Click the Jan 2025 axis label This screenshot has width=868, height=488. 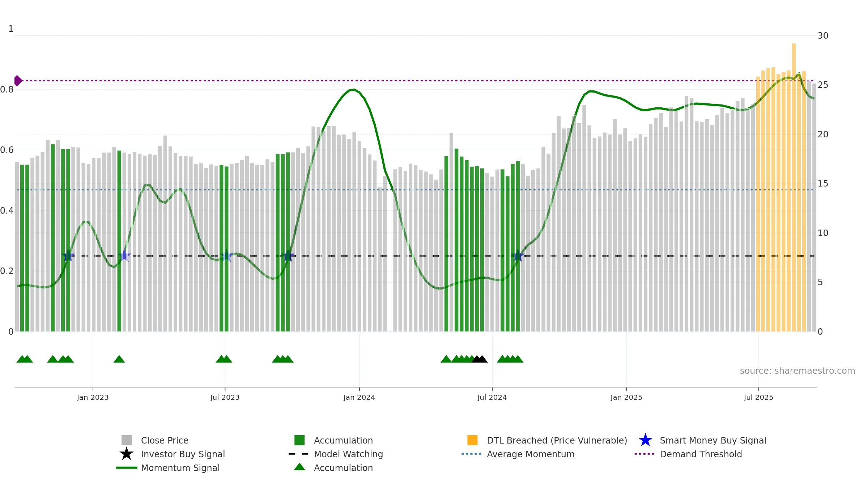626,398
